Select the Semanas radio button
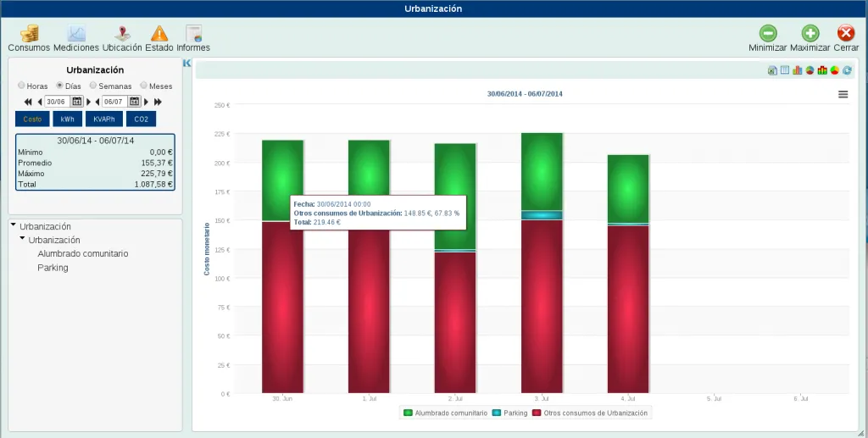This screenshot has width=868, height=438. pos(93,86)
